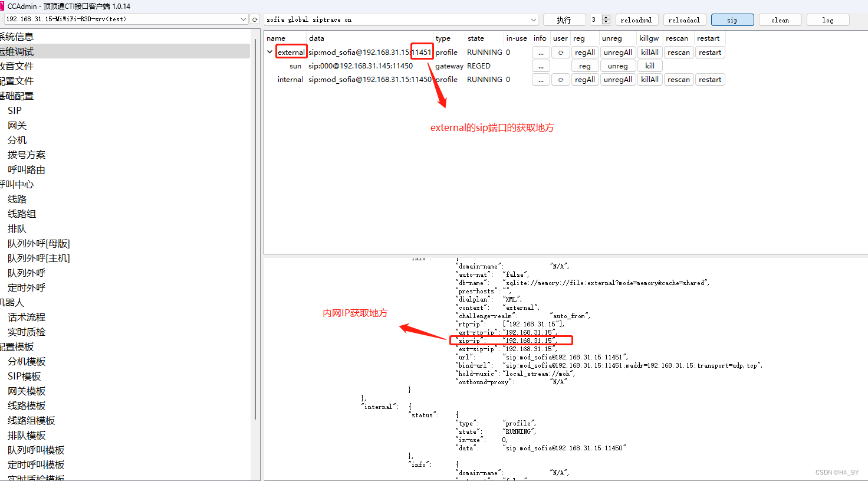Click restart on the external row

click(710, 53)
